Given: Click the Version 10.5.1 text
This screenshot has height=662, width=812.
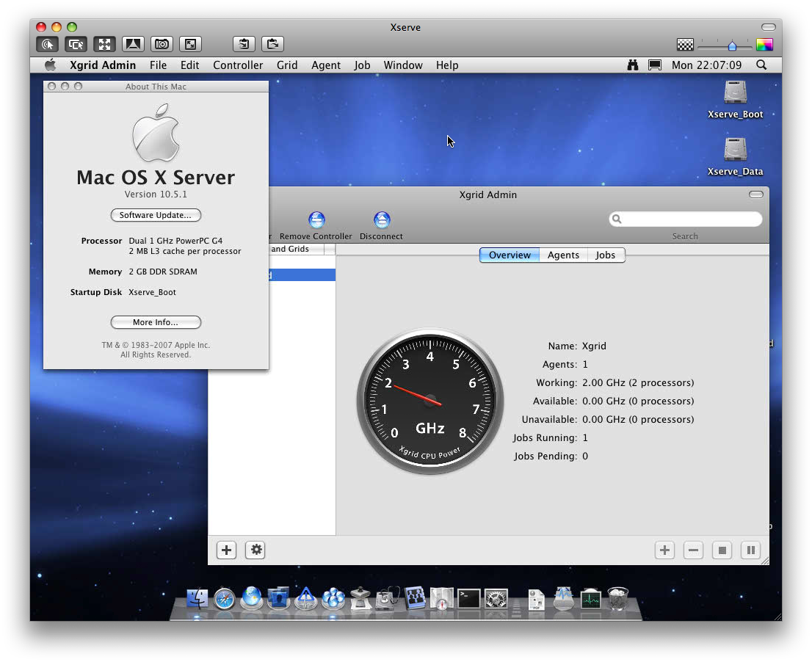Looking at the screenshot, I should (x=156, y=194).
